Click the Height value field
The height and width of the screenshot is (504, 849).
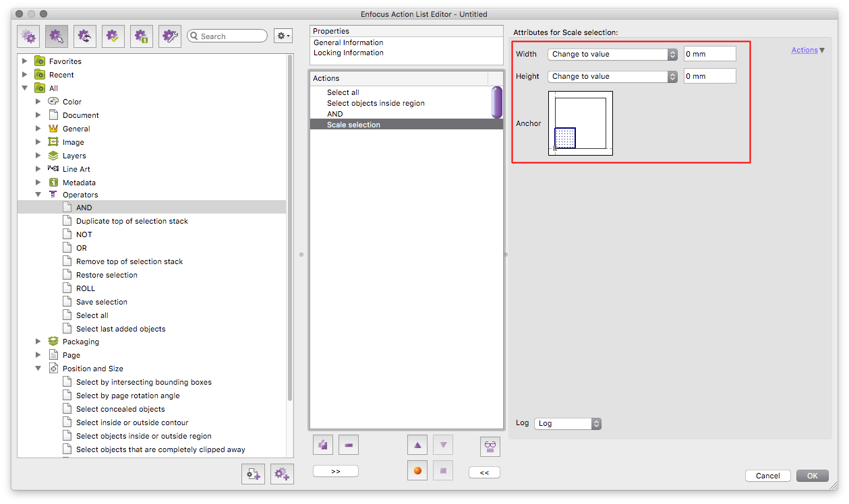pos(709,76)
